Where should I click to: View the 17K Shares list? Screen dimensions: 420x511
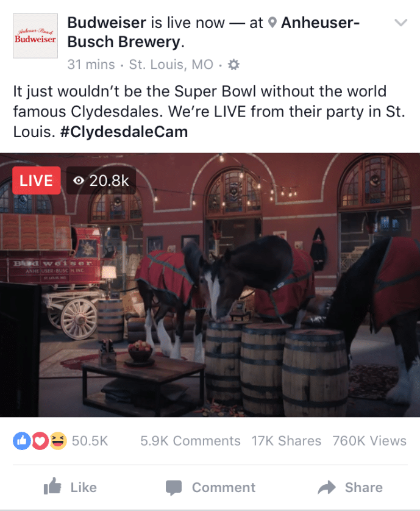point(286,441)
